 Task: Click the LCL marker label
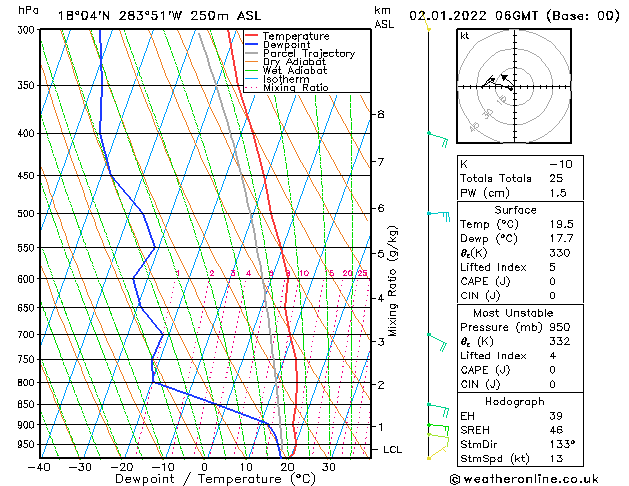click(x=392, y=450)
